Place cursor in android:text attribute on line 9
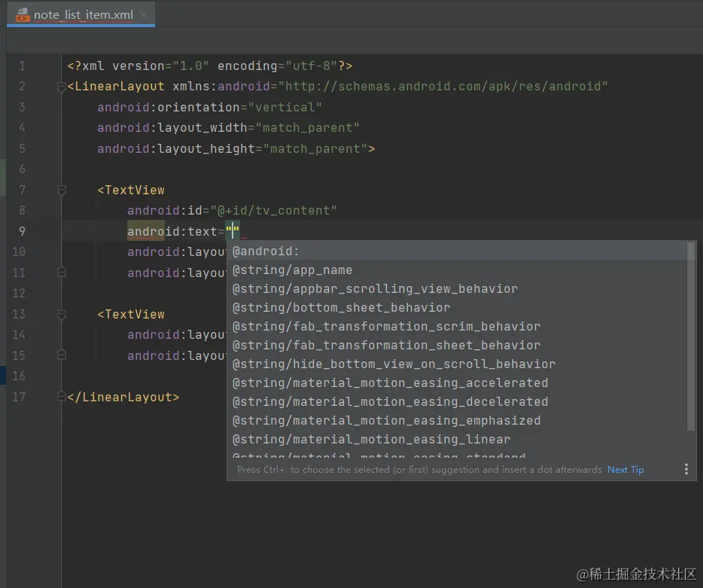703x588 pixels. coord(184,231)
